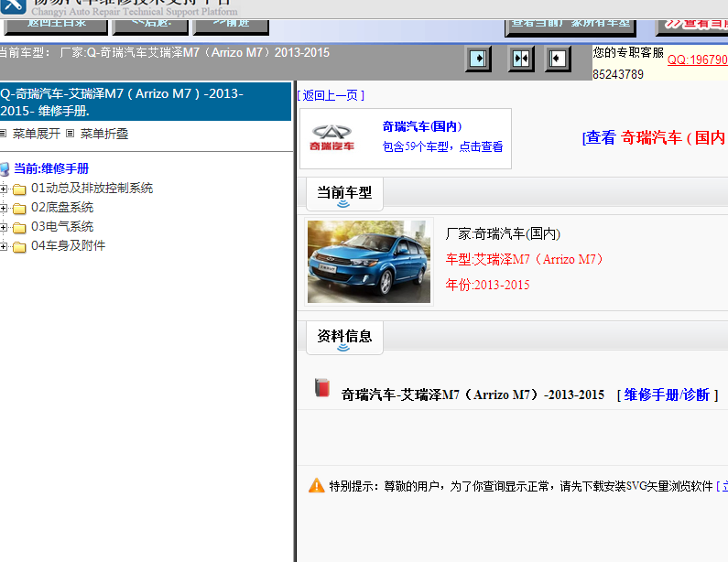
Task: Click the Chery brand logo image
Action: pos(332,138)
